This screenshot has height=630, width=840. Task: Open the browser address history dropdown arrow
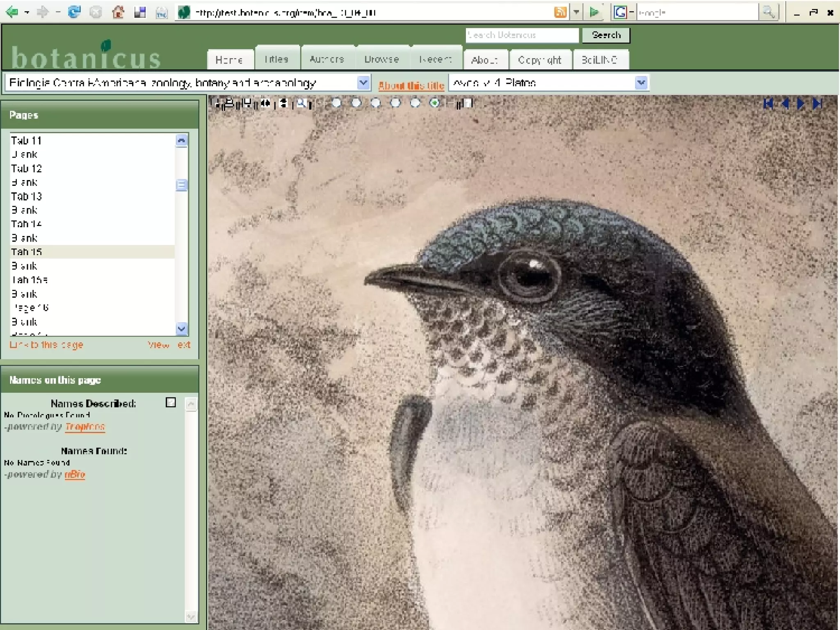click(576, 12)
